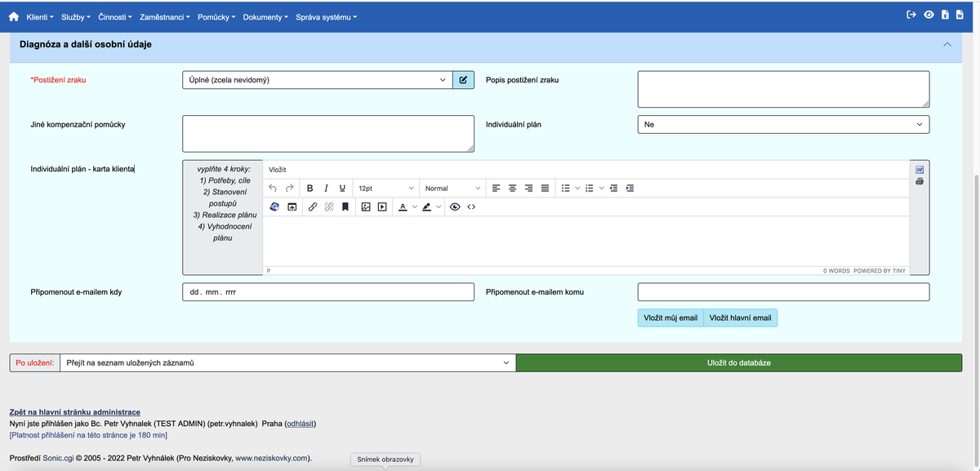Toggle italic formatting in the editor

327,189
